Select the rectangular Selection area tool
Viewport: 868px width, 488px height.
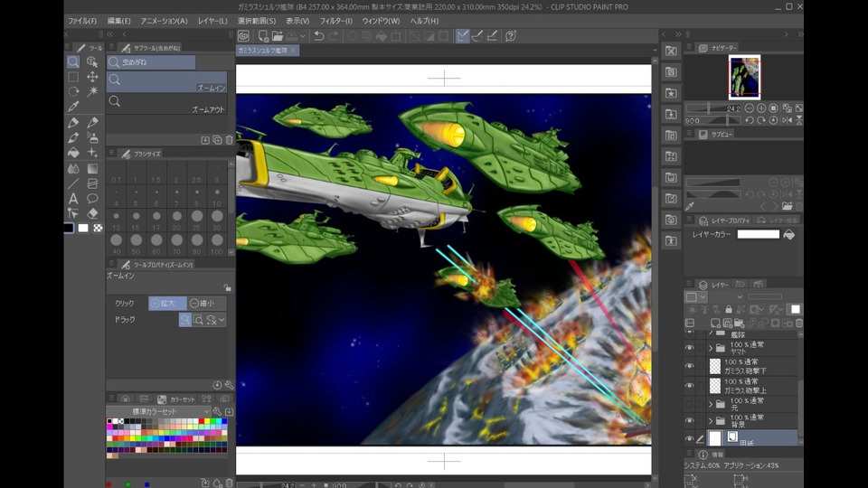[73, 76]
